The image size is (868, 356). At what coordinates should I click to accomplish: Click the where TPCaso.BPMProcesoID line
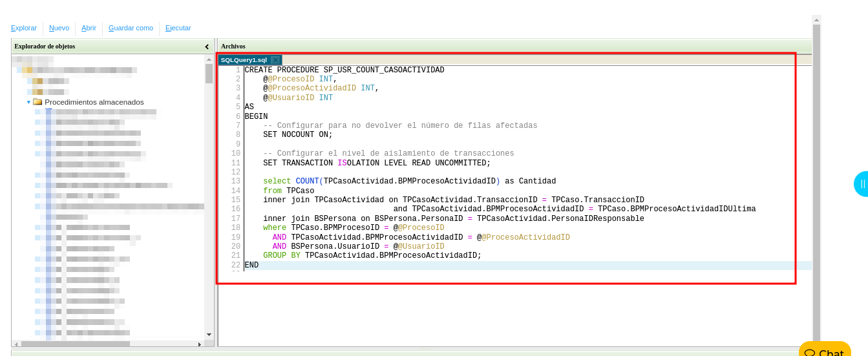click(x=354, y=228)
